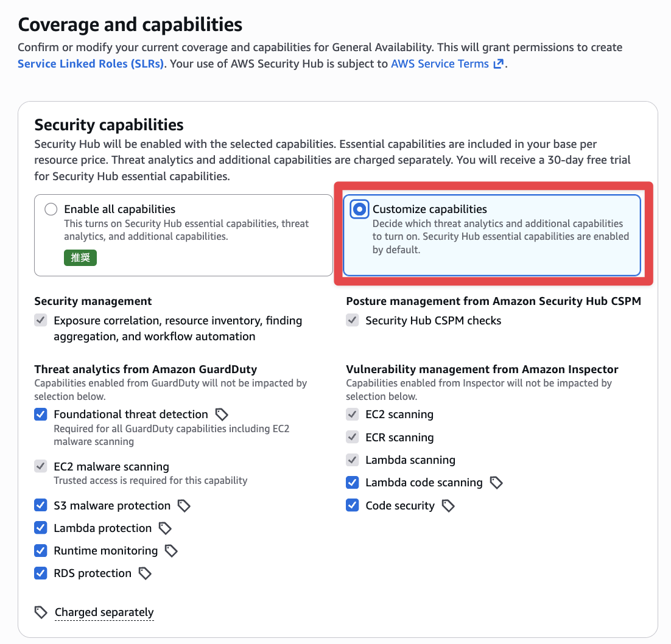
Task: Click tag icon next to S3 malware protection
Action: [x=184, y=506]
